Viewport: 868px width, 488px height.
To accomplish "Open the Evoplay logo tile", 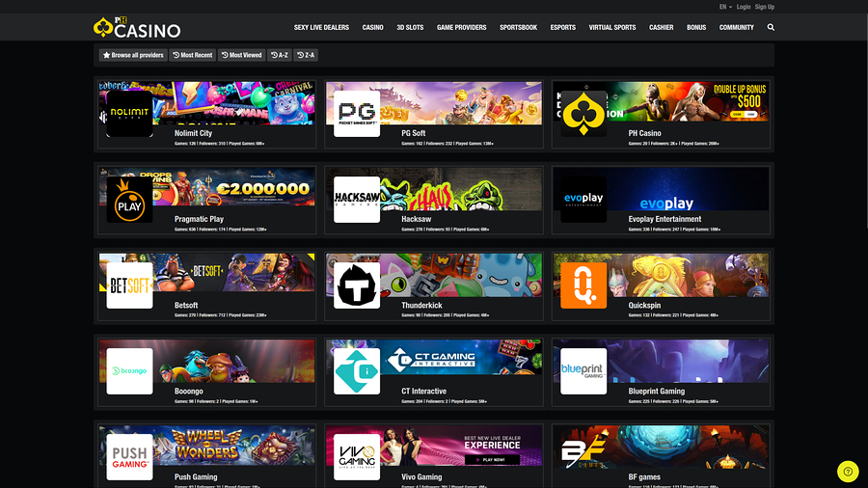I will (x=583, y=200).
